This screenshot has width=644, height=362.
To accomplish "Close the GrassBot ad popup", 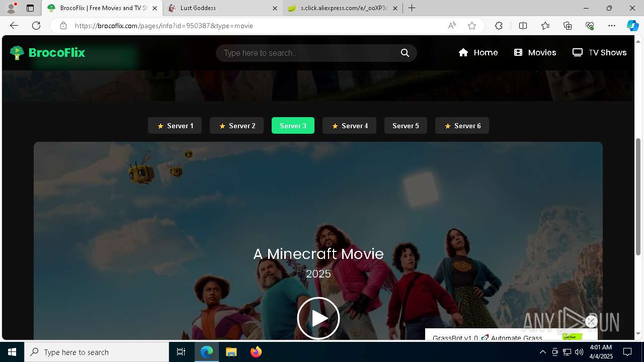I will [x=591, y=321].
